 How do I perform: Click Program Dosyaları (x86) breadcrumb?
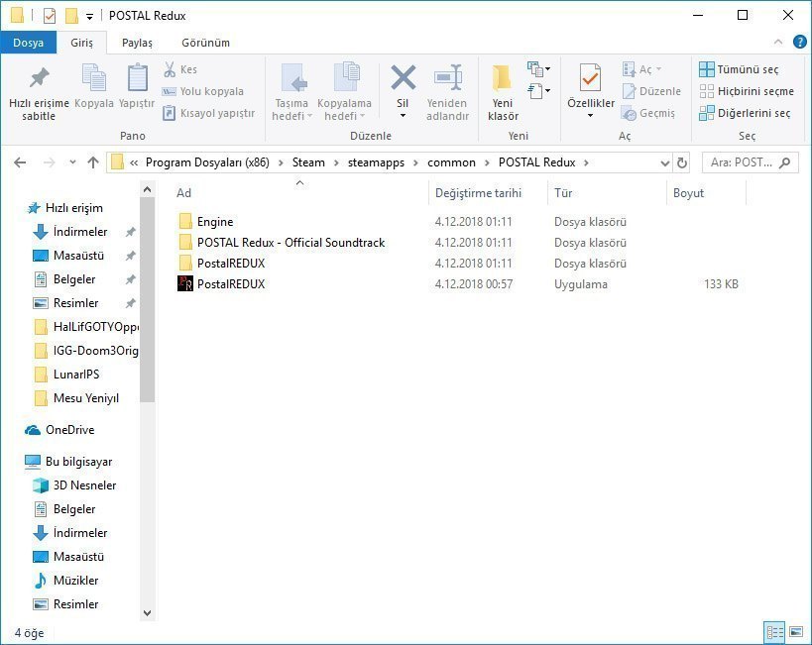click(207, 162)
